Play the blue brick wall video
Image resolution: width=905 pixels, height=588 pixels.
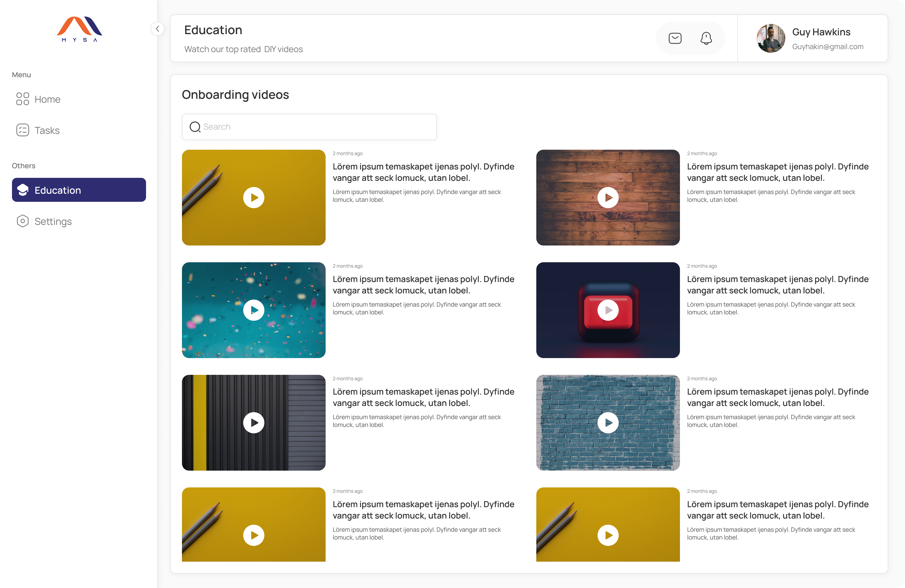(x=608, y=422)
